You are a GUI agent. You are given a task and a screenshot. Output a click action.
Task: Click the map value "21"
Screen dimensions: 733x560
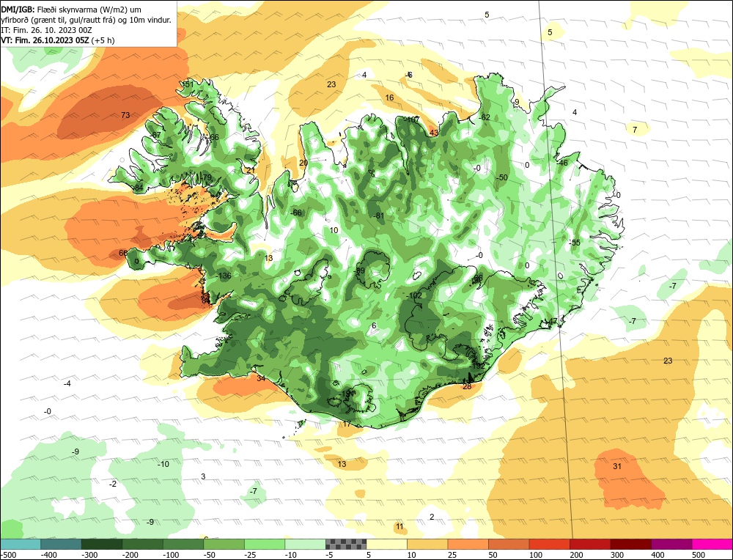click(251, 171)
